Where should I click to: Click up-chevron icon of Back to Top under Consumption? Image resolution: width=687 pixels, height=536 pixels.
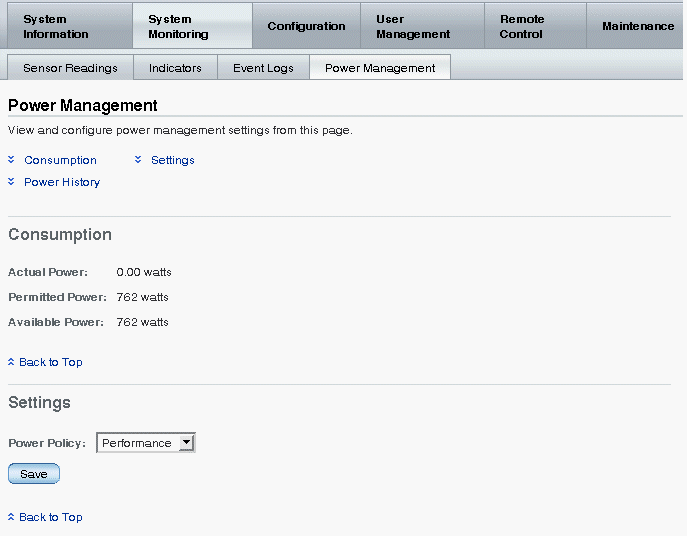click(x=11, y=362)
